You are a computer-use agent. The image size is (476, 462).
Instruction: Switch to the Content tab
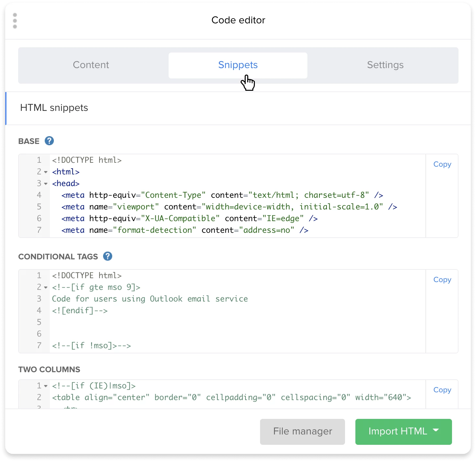pyautogui.click(x=91, y=65)
